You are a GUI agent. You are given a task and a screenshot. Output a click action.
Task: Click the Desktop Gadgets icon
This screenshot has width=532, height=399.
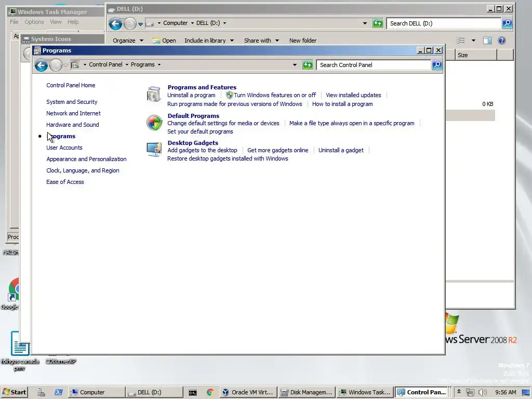pos(154,150)
